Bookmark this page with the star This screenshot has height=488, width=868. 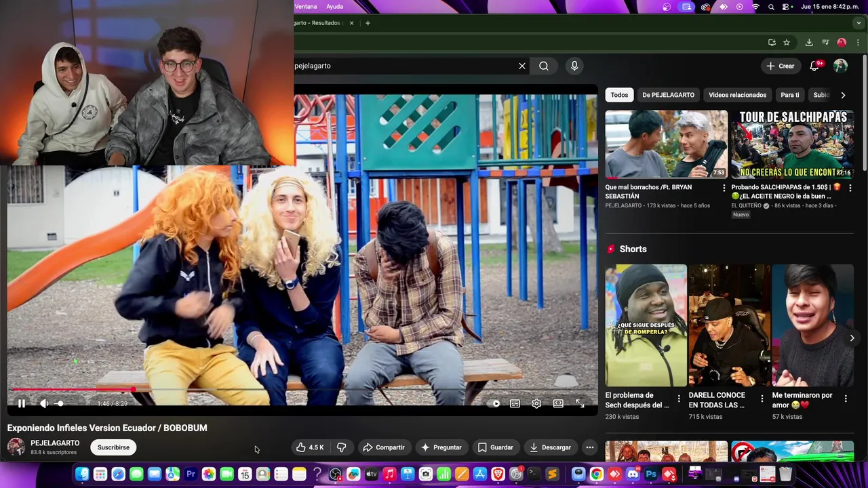pos(787,42)
